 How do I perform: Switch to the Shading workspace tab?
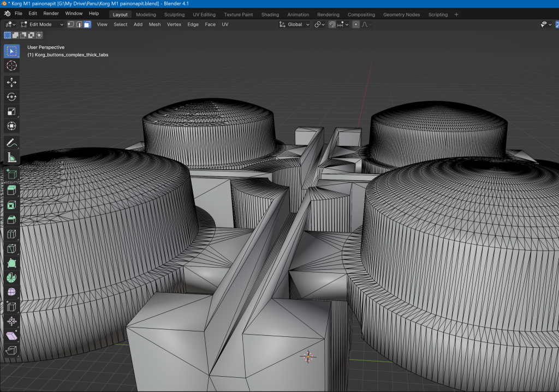[270, 15]
